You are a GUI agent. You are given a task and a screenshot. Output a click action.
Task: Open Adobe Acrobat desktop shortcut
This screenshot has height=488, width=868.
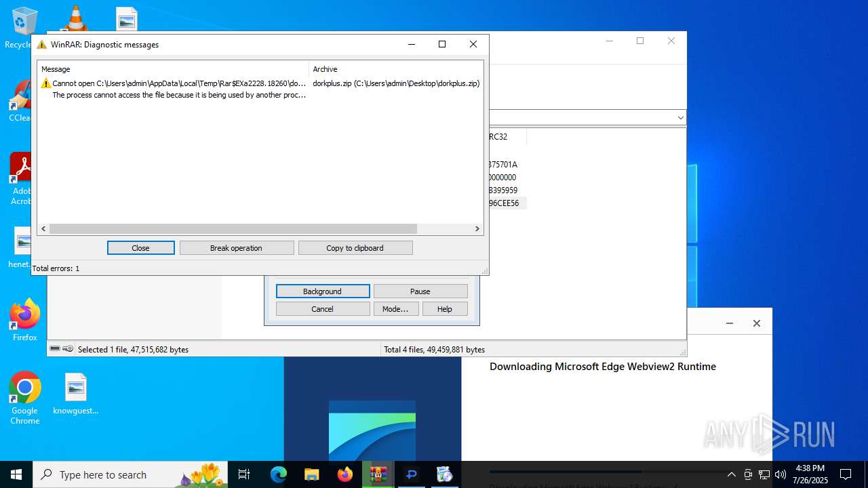20,178
